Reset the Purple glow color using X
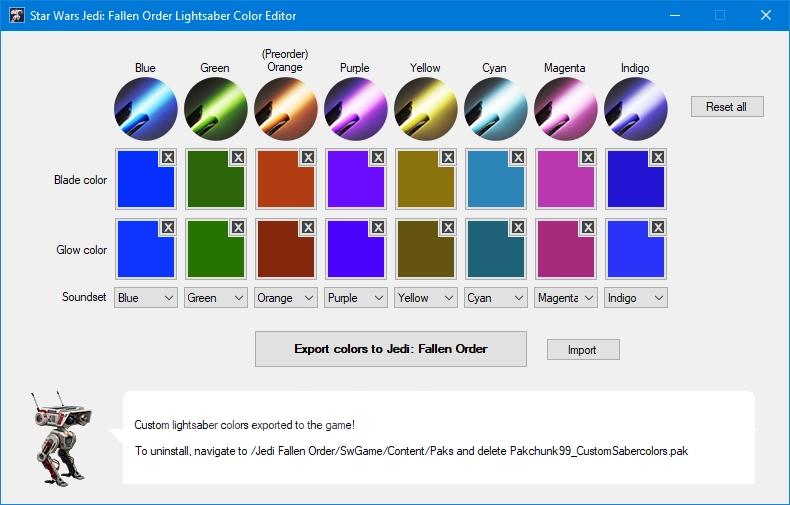Viewport: 790px width, 505px height. point(378,227)
